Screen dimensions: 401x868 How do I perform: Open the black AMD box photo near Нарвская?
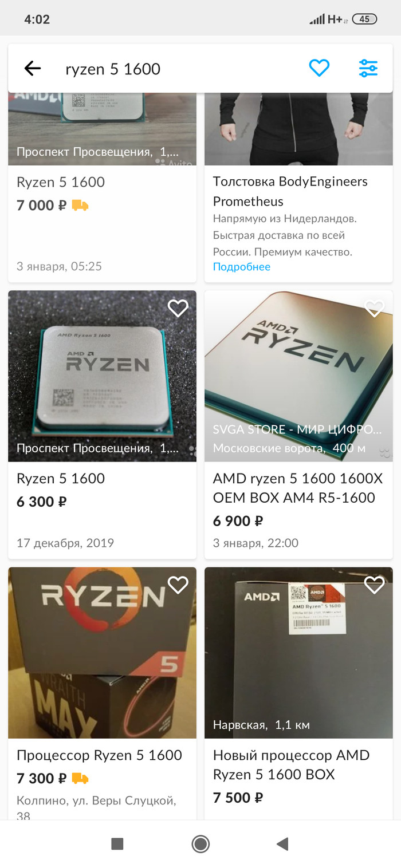(x=298, y=653)
